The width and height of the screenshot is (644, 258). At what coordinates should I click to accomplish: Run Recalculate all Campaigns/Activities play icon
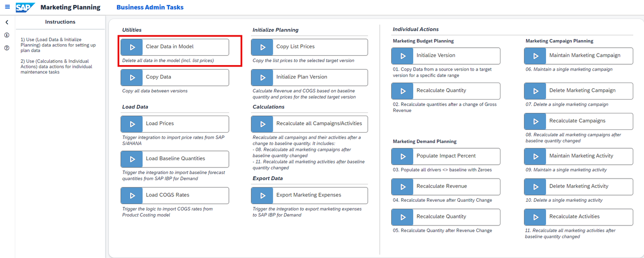[263, 124]
